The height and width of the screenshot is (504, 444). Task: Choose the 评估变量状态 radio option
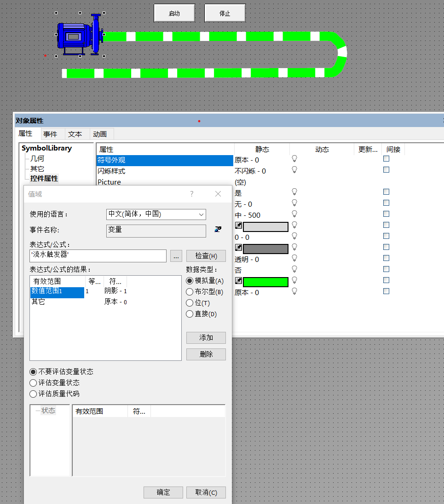tap(33, 383)
